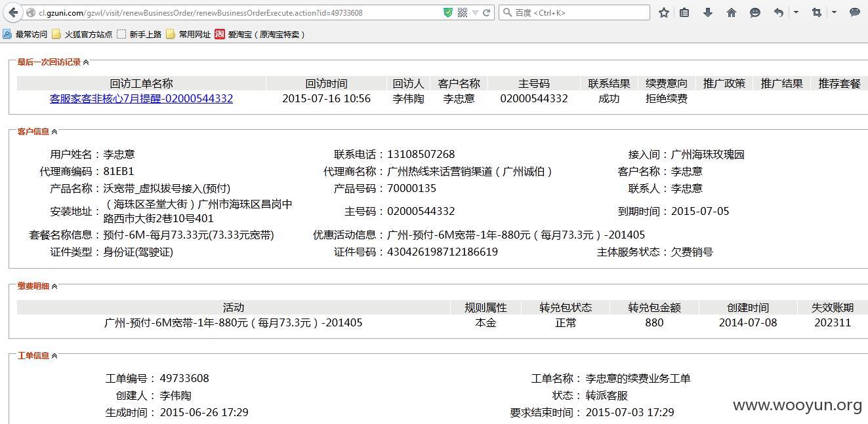Open dropdown beside crop screenshot icon
The image size is (868, 424).
(x=834, y=12)
